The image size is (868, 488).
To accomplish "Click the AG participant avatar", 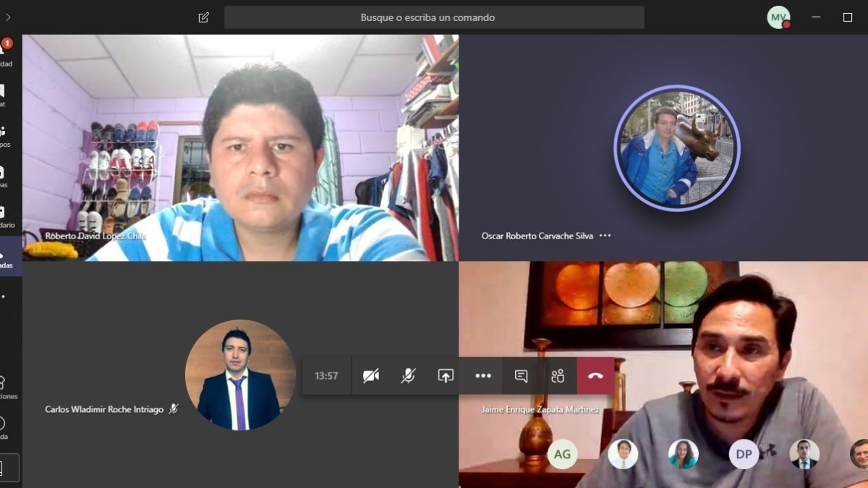I will point(563,454).
